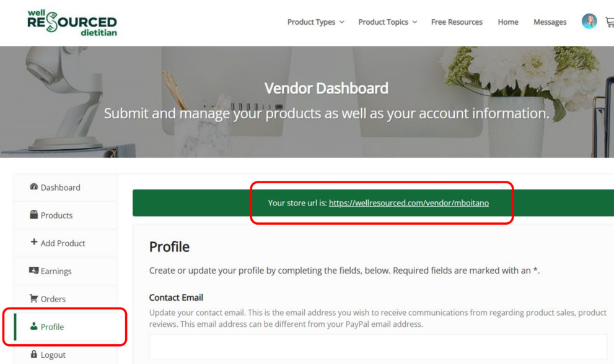Image resolution: width=614 pixels, height=364 pixels.
Task: Click the Profile section heading
Action: pos(169,246)
